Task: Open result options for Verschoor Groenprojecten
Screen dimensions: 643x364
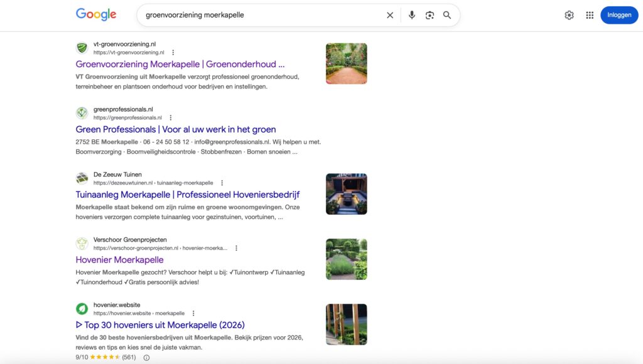Action: [x=236, y=248]
